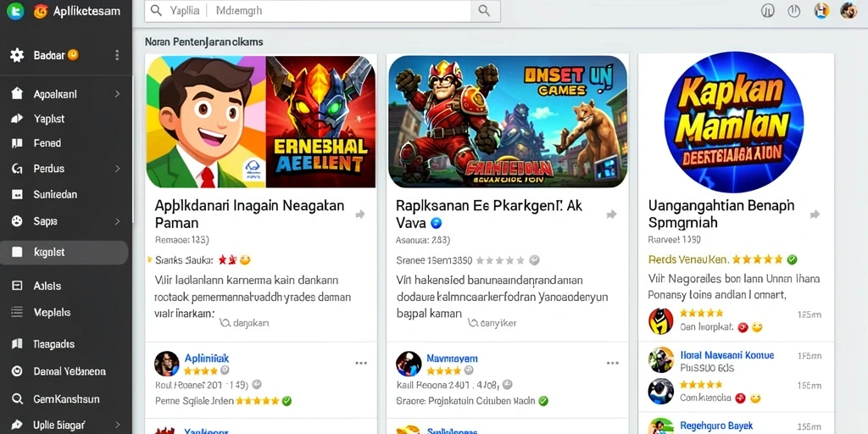Screen dimensions: 868x434
Task: Open the red armored hero game banner
Action: (x=508, y=122)
